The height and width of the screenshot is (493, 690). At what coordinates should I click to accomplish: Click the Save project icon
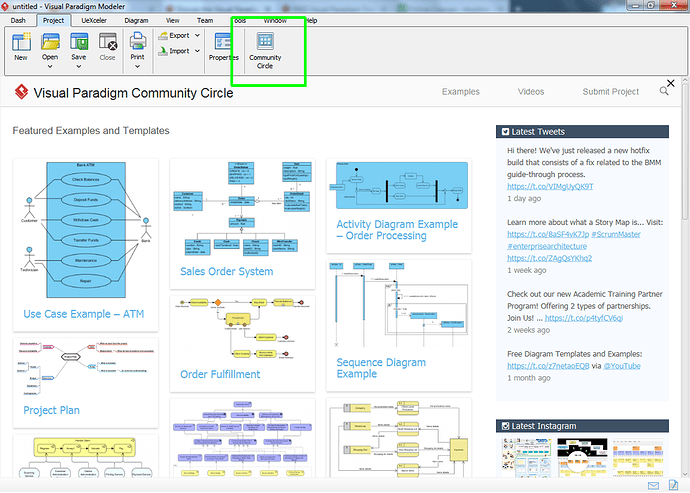click(x=79, y=42)
